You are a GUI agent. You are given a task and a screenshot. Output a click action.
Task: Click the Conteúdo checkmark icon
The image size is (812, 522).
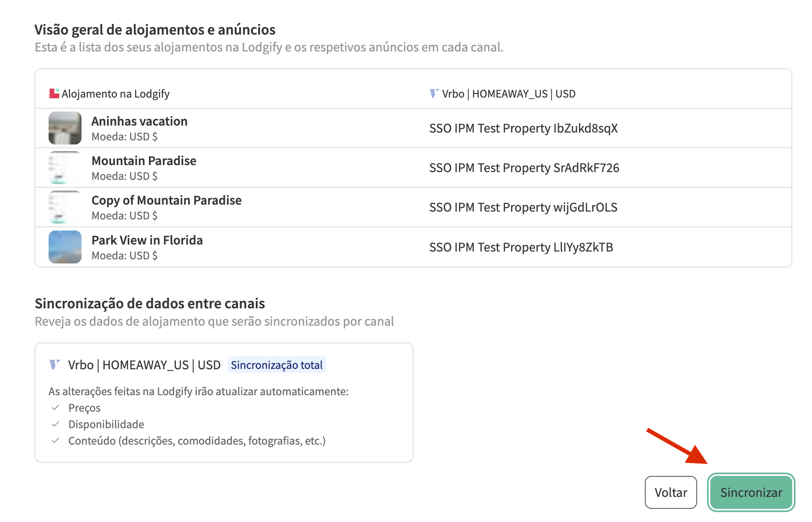click(x=56, y=440)
